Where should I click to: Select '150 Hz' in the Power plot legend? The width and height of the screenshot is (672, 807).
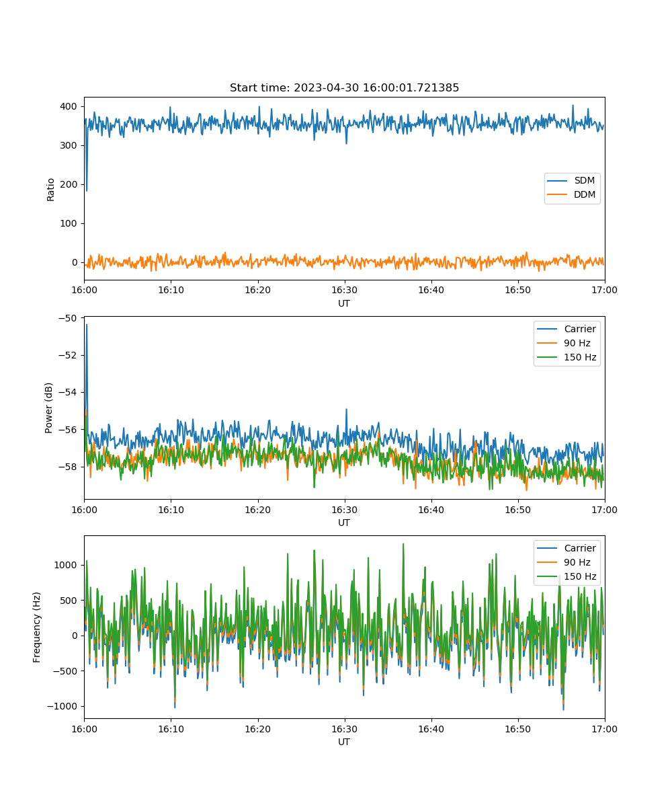click(580, 357)
